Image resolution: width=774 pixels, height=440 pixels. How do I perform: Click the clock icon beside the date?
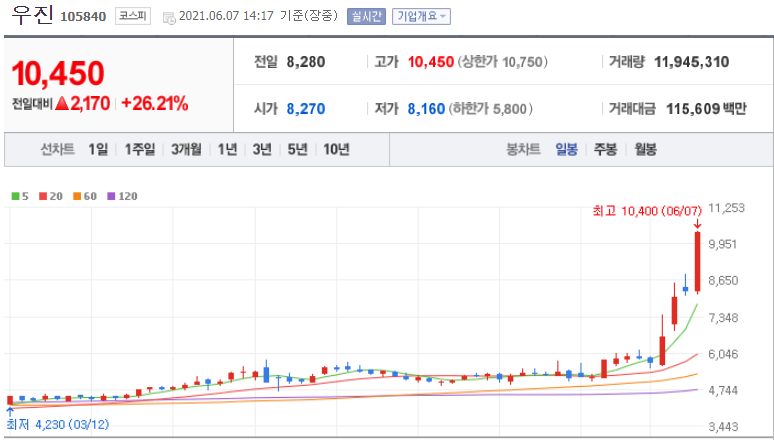(x=169, y=18)
